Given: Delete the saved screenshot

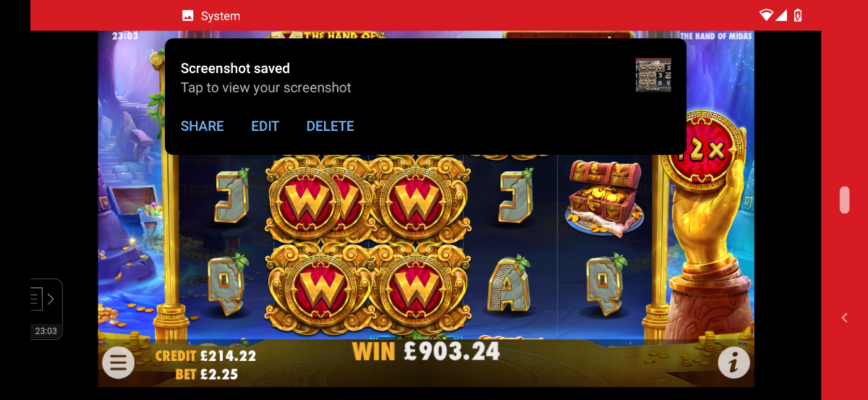Looking at the screenshot, I should 331,126.
